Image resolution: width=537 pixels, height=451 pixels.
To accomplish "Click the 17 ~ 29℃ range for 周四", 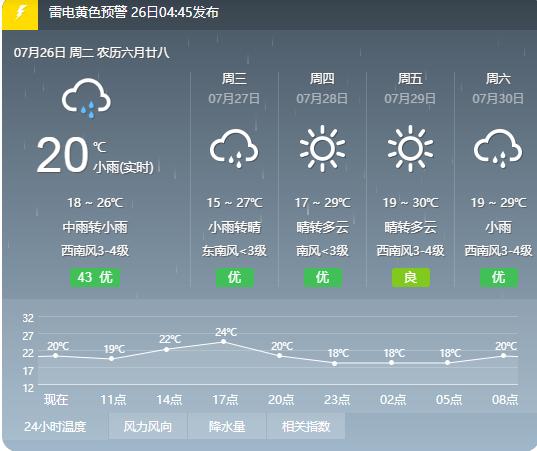I will (322, 203).
